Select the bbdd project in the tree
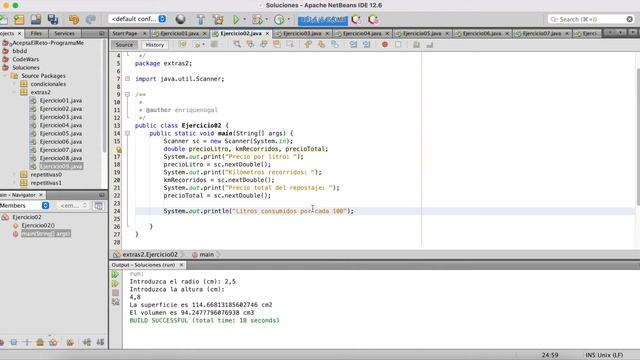The width and height of the screenshot is (640, 360). (x=20, y=51)
